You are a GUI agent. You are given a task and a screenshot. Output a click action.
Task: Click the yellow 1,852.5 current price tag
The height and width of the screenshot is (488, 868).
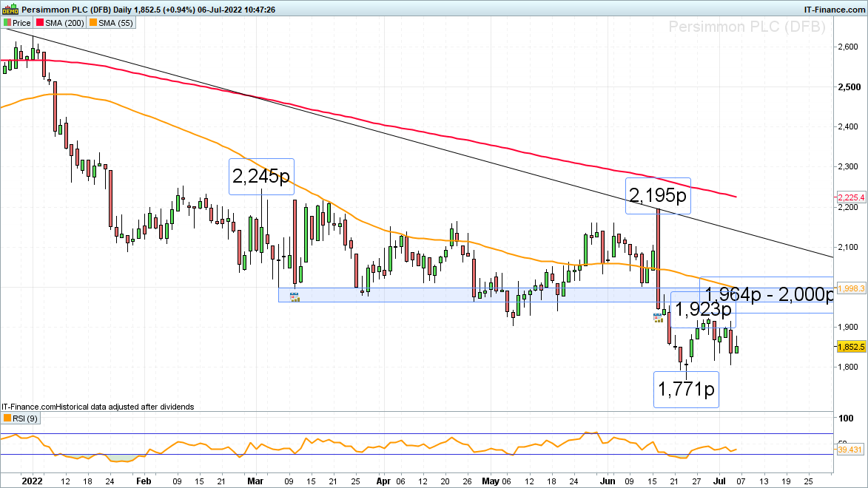851,346
